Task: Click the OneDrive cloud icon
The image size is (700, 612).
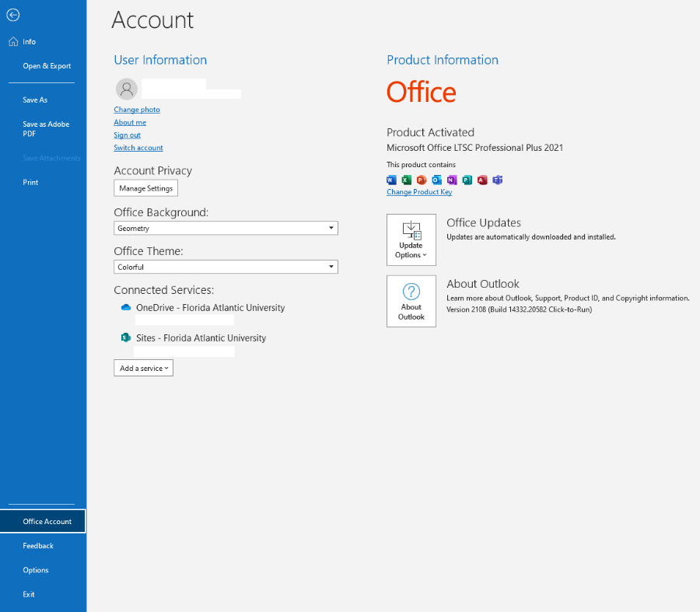Action: coord(125,307)
